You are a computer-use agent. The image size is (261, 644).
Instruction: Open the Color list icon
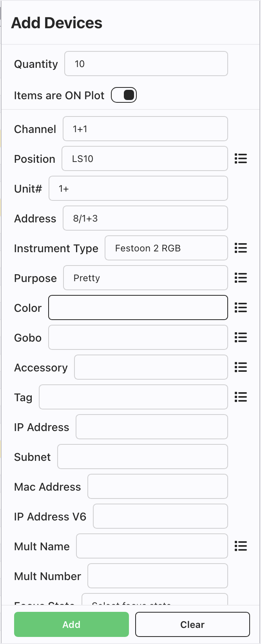[x=241, y=307]
